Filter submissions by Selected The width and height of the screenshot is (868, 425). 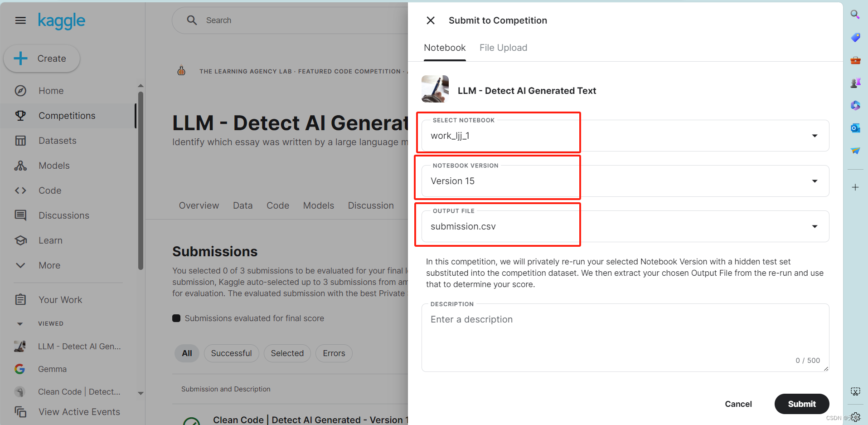click(287, 353)
